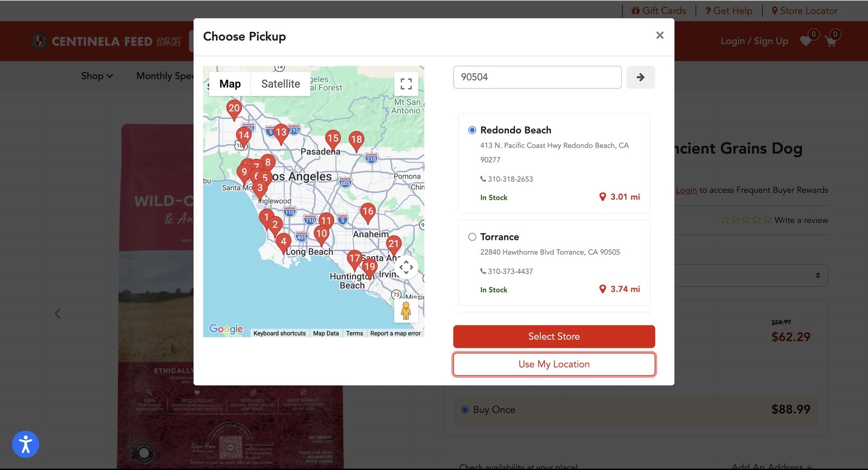Expand the Shop menu
Screen dimensions: 868x470
(97, 76)
